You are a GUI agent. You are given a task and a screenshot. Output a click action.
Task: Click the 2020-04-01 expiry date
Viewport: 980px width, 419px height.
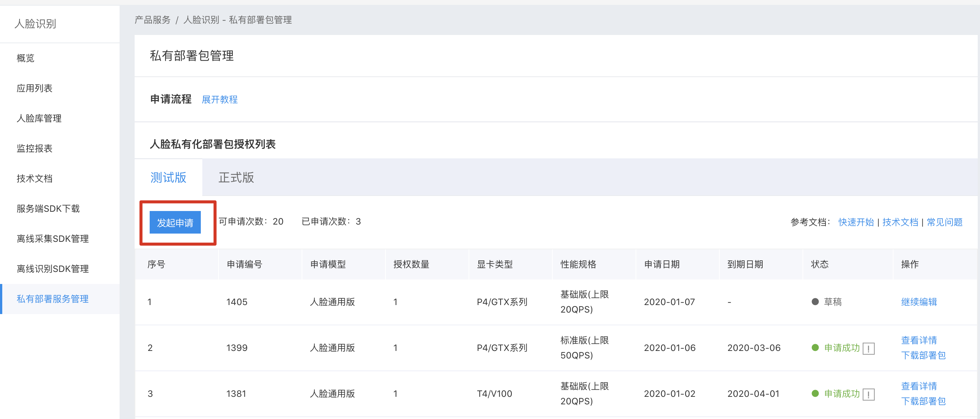click(754, 394)
